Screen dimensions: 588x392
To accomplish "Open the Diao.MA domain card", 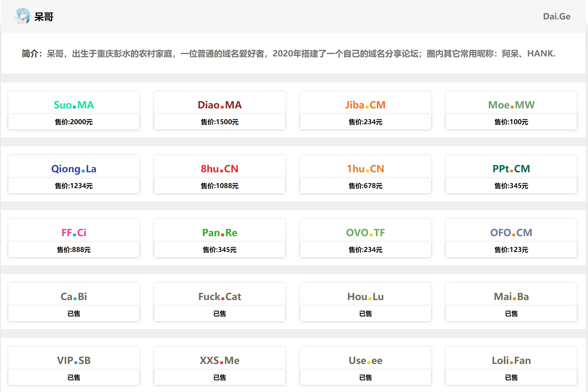I will (220, 105).
